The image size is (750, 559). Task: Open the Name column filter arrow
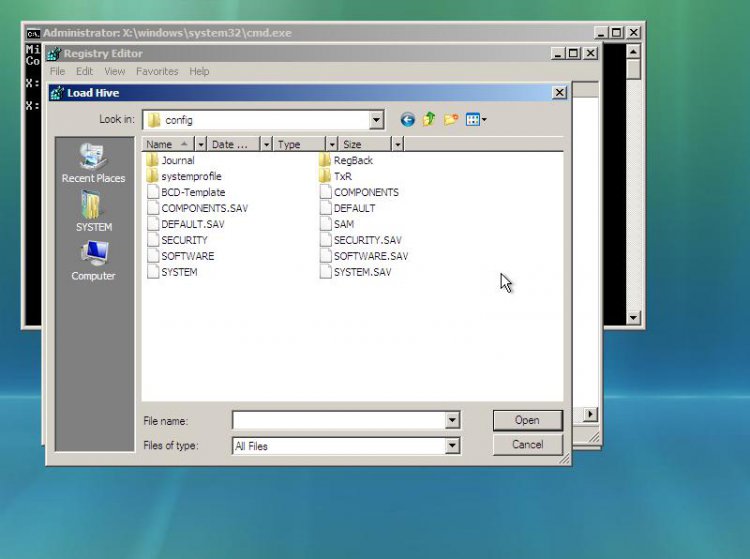click(x=201, y=144)
